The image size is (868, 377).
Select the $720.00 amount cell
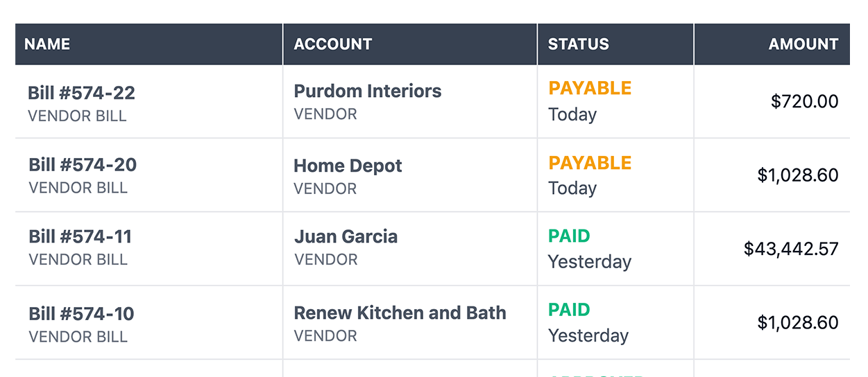[x=804, y=102]
